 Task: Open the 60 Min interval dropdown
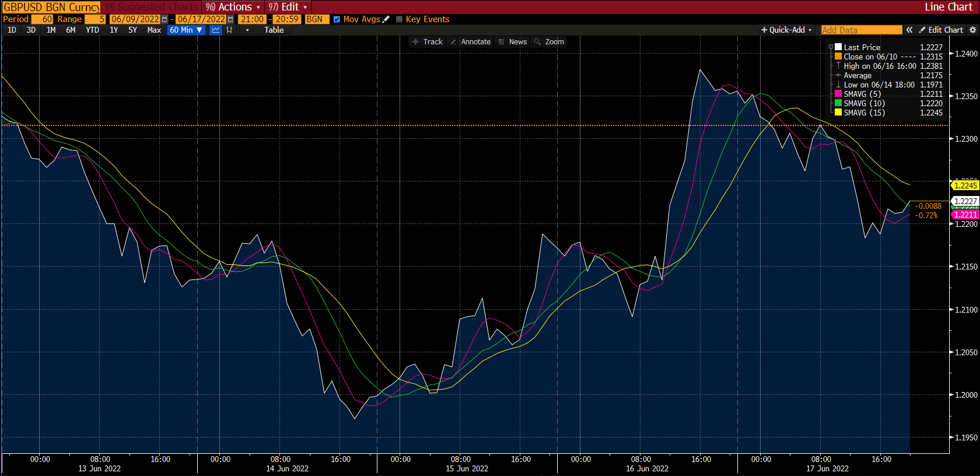point(186,30)
